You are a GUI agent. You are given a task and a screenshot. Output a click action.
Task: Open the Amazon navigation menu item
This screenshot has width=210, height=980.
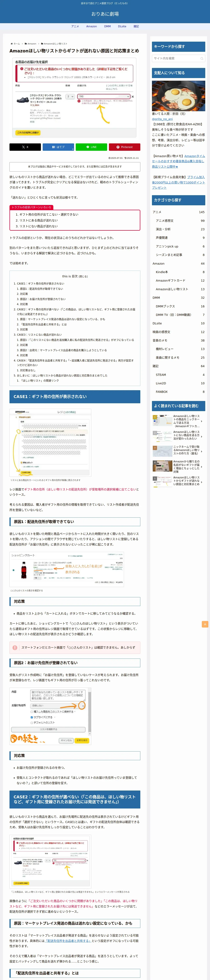coord(91,26)
